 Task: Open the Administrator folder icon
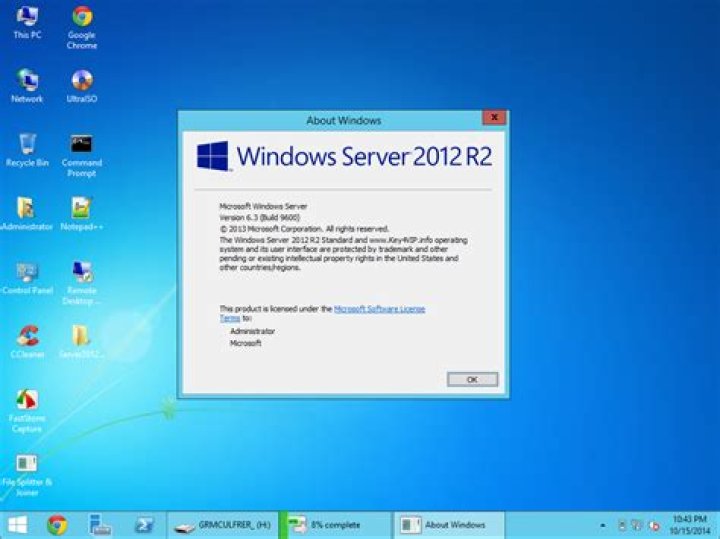coord(27,214)
